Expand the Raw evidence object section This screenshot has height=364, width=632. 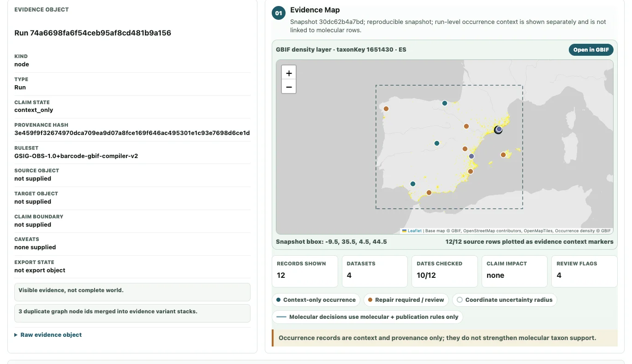pos(48,335)
